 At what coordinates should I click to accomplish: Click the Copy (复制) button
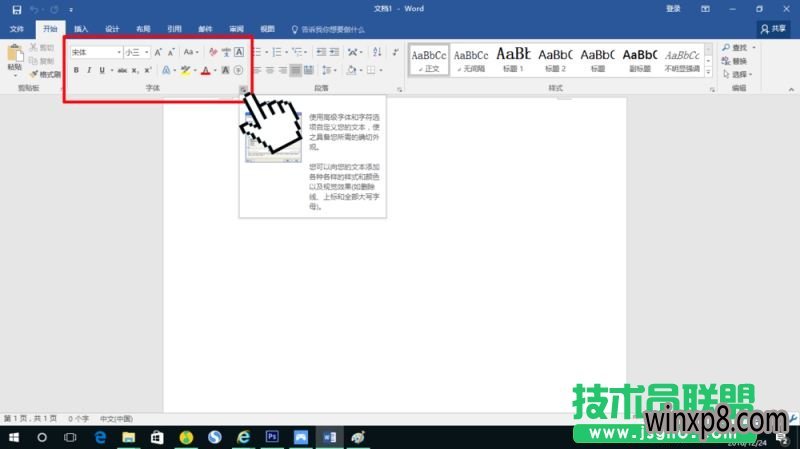[x=42, y=61]
